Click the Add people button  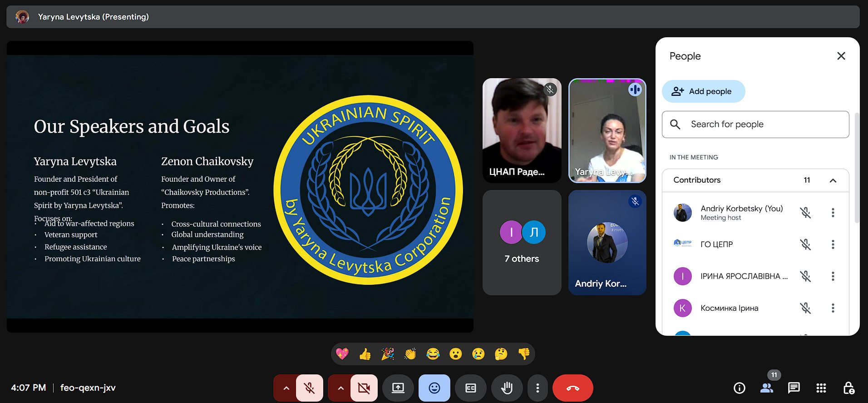tap(703, 91)
